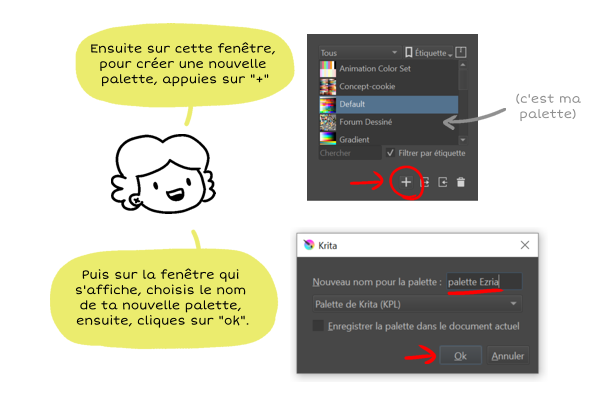This screenshot has height=400, width=600.
Task: Click the Chercher search field
Action: pos(350,153)
